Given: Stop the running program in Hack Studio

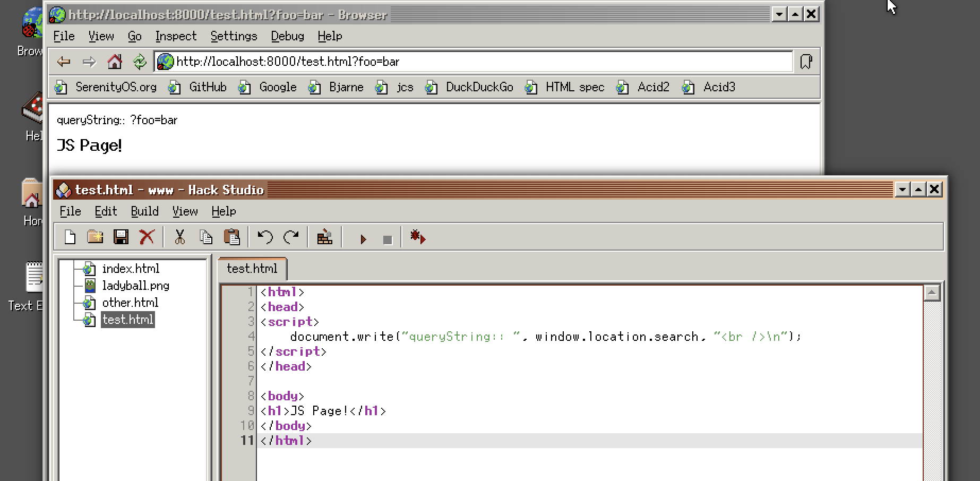Looking at the screenshot, I should pyautogui.click(x=388, y=239).
